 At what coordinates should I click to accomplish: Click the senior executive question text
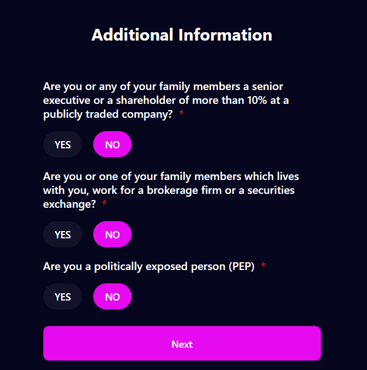pos(166,100)
